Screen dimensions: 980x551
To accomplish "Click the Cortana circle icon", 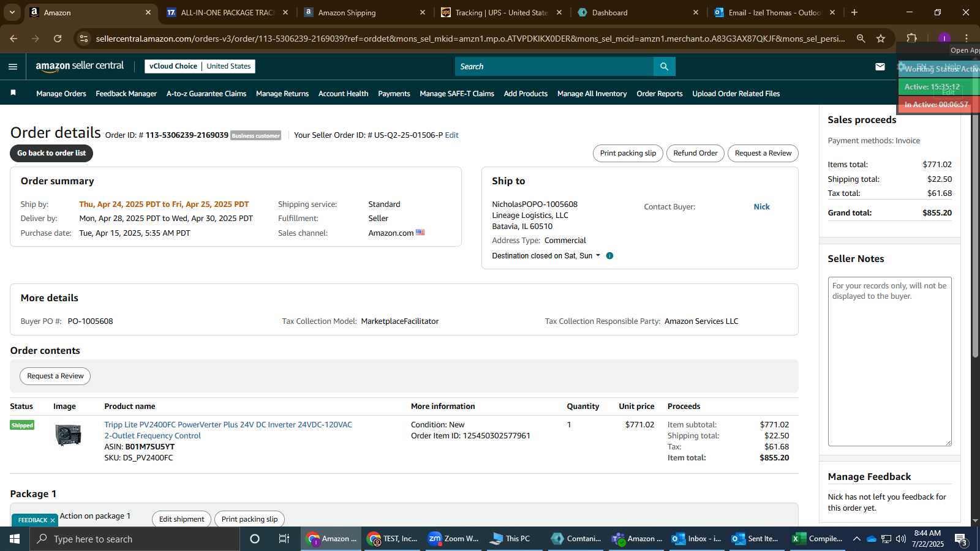I will (255, 539).
